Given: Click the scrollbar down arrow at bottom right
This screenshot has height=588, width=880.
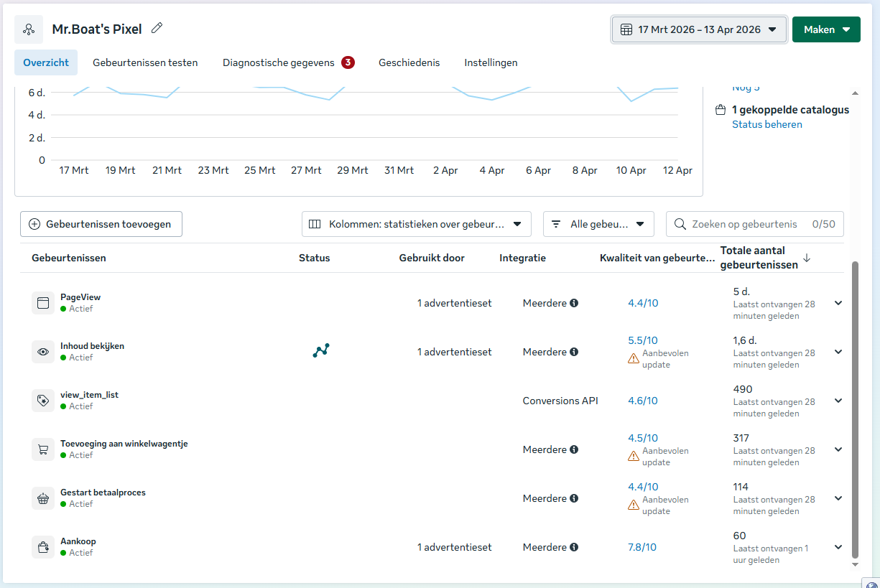Looking at the screenshot, I should (855, 564).
